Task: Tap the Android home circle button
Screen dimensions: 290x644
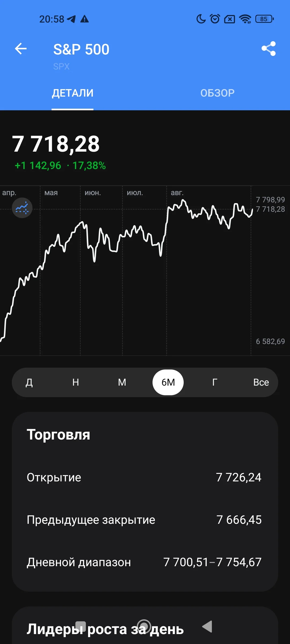Action: tap(144, 627)
